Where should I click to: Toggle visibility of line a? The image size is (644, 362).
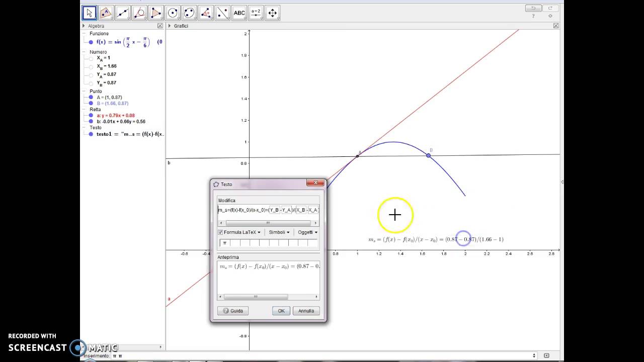coord(91,116)
